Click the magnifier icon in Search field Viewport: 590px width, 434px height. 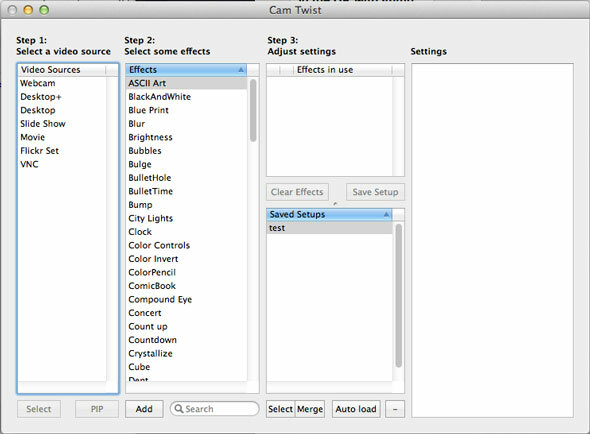click(179, 409)
